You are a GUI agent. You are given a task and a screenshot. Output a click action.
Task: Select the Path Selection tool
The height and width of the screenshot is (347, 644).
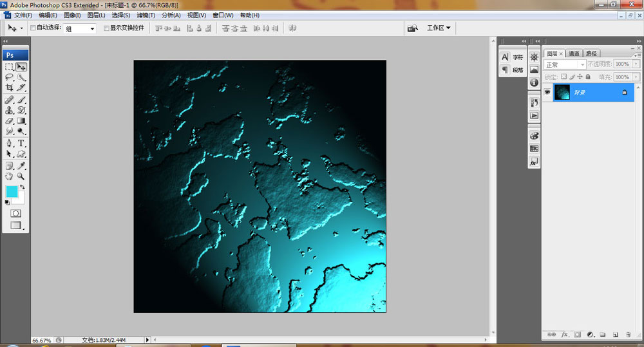click(x=10, y=154)
